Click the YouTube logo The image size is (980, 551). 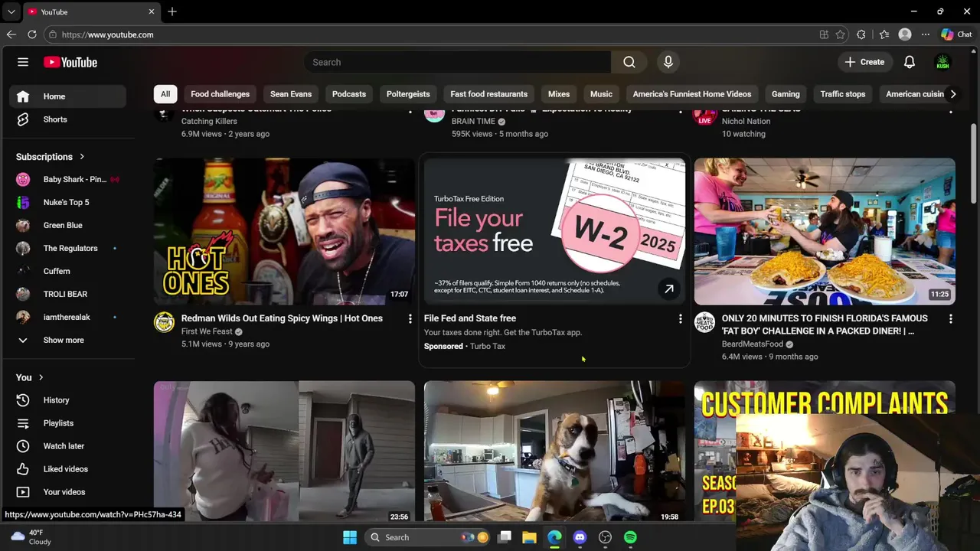click(70, 62)
